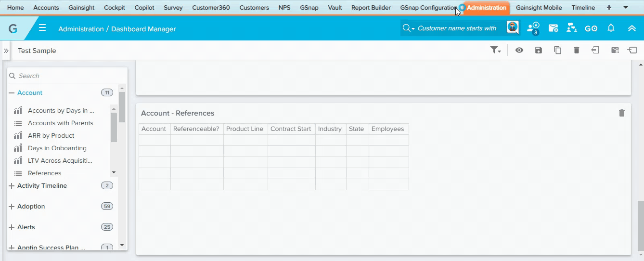Viewport: 644px width, 261px height.
Task: Open the Customer360 tab
Action: 211,8
